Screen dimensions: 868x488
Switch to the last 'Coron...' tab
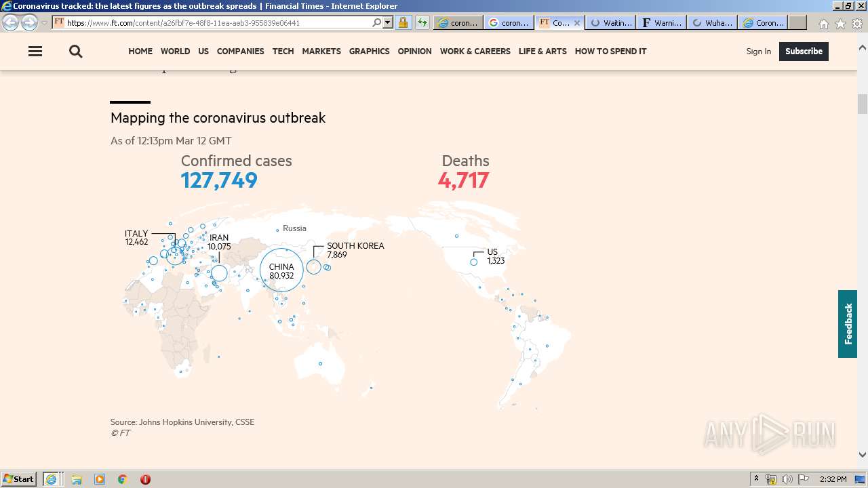(764, 22)
